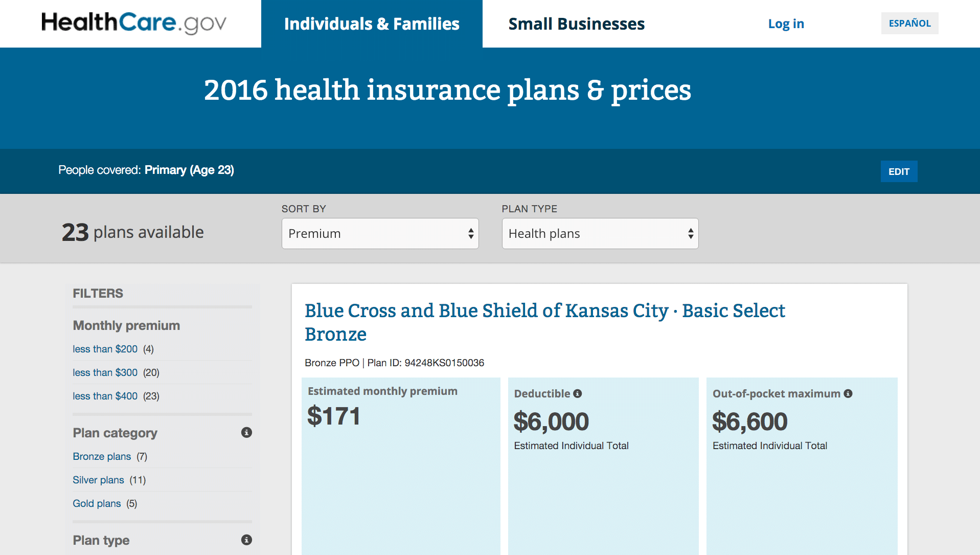Viewport: 980px width, 555px height.
Task: Filter to Silver plans
Action: pos(98,480)
